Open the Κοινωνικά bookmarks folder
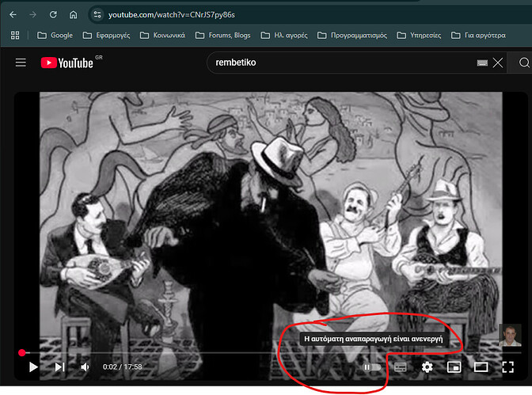The width and height of the screenshot is (532, 395). tap(162, 36)
